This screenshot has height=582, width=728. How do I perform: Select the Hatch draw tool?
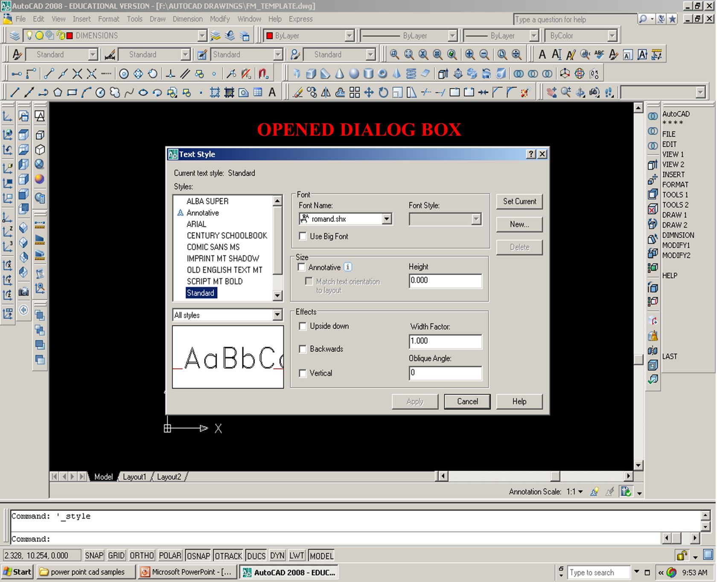point(215,92)
